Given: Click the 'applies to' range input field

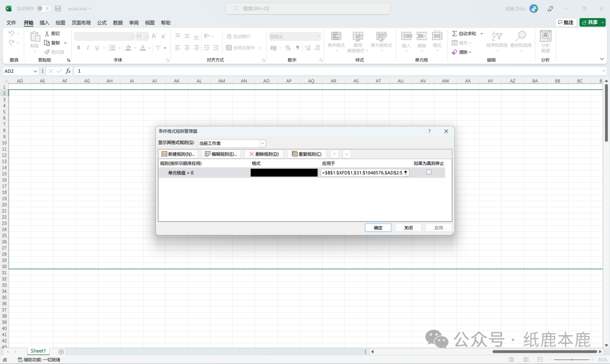Looking at the screenshot, I should (x=361, y=173).
